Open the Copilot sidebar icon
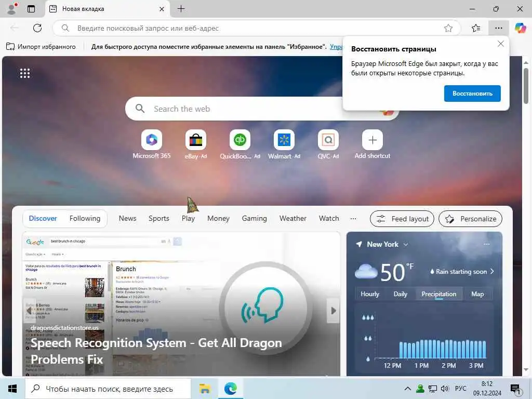This screenshot has width=532, height=399. coord(520,28)
